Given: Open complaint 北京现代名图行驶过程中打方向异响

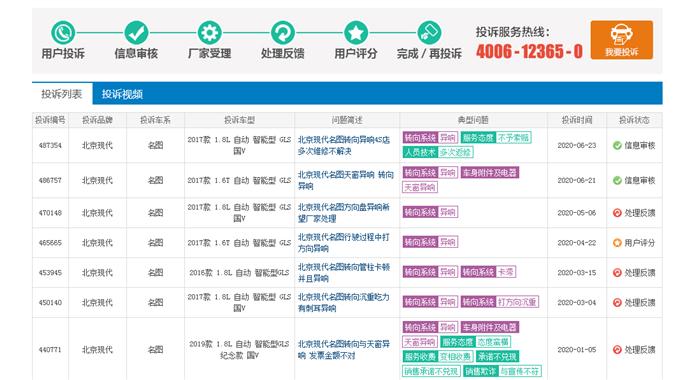Looking at the screenshot, I should (344, 243).
